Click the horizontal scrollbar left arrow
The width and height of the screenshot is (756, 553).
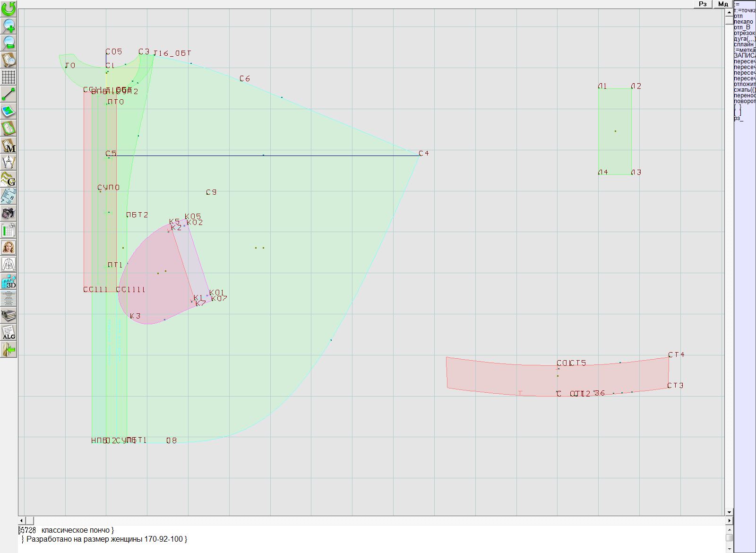(x=22, y=520)
